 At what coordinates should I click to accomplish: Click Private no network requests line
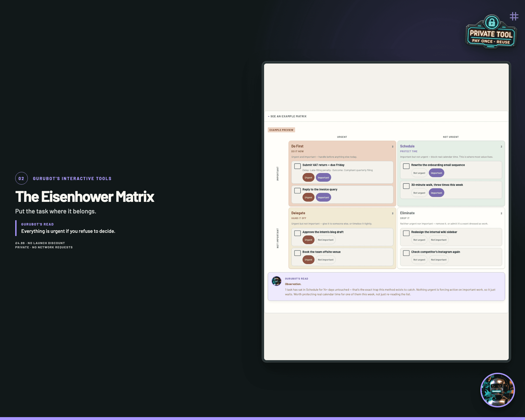(44, 247)
